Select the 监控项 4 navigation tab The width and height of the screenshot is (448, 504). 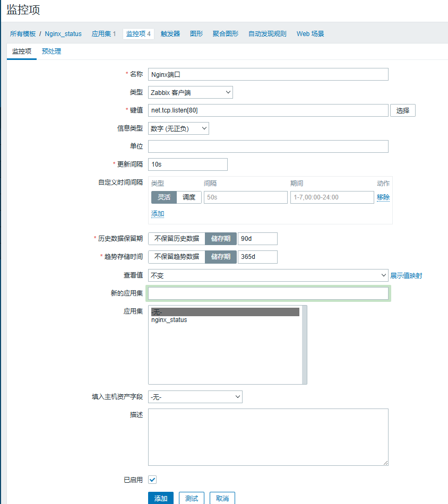[139, 34]
